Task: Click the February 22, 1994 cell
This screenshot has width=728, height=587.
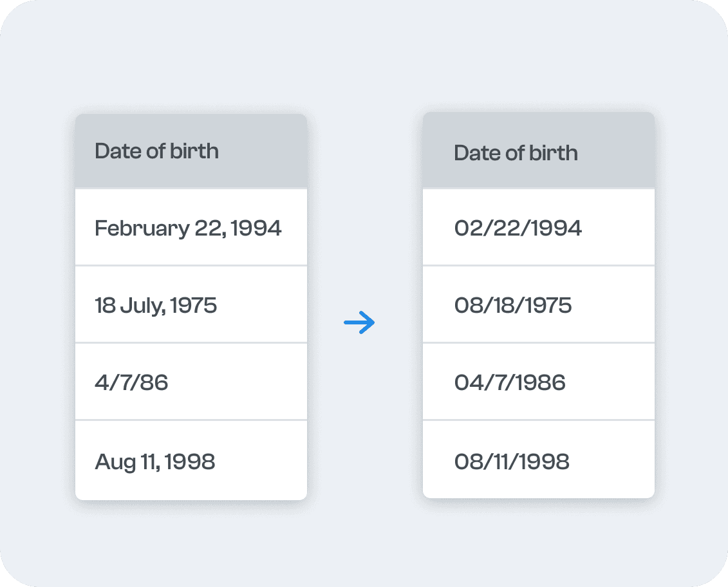Action: 191,228
